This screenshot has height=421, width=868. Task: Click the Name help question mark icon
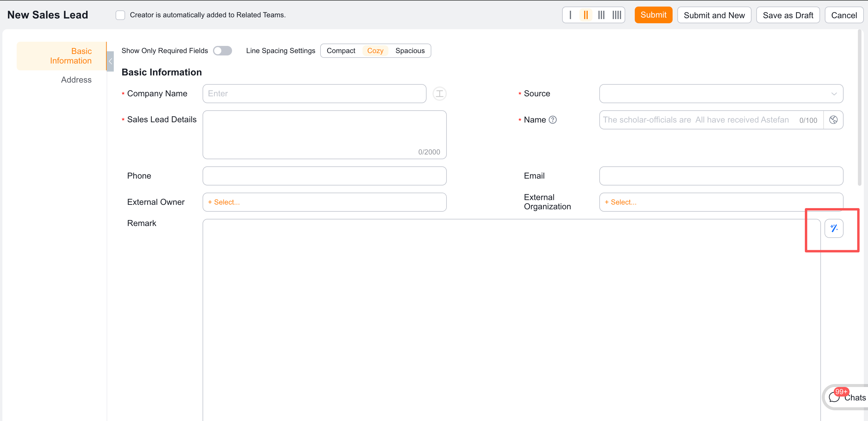(553, 120)
